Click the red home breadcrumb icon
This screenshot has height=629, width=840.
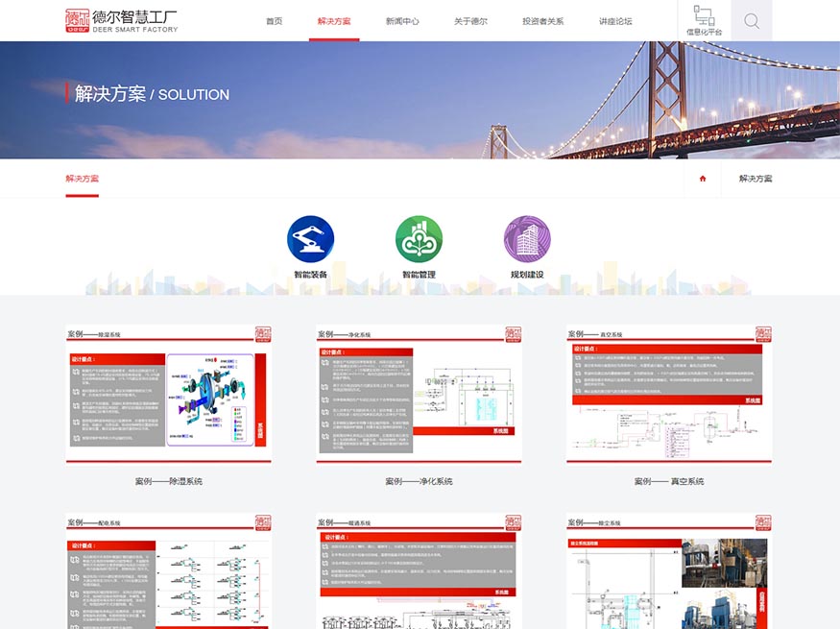[703, 179]
